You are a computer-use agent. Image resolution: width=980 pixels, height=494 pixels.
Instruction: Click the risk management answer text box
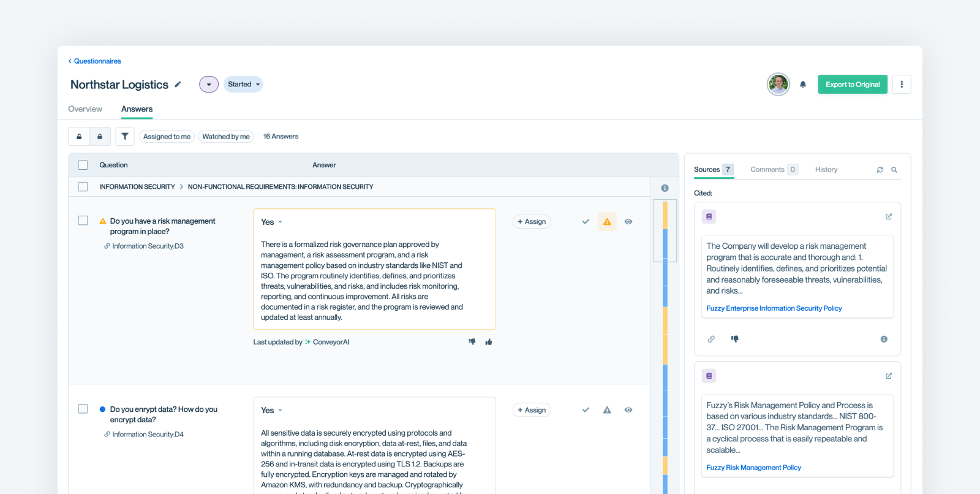pyautogui.click(x=374, y=269)
